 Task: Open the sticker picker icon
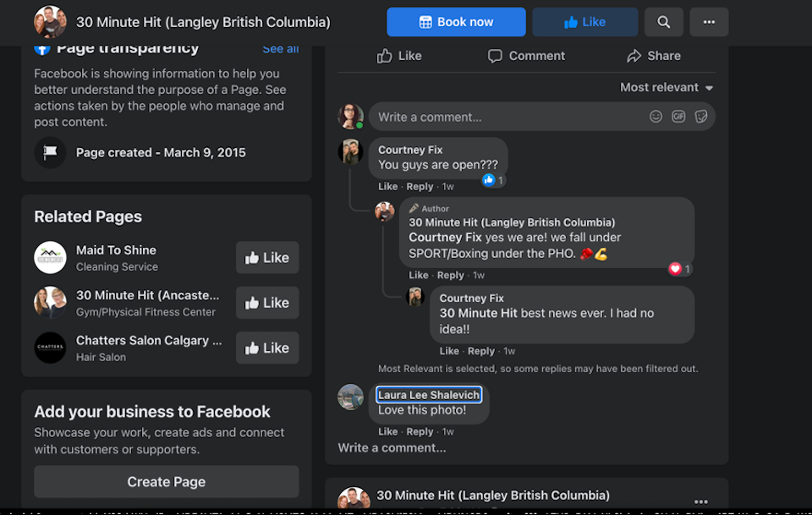pos(701,117)
